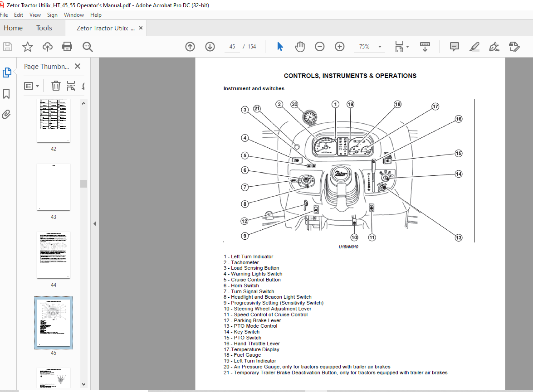Click the legend line '6 - Horn Switch'
Image resolution: width=533 pixels, height=392 pixels.
click(x=241, y=286)
